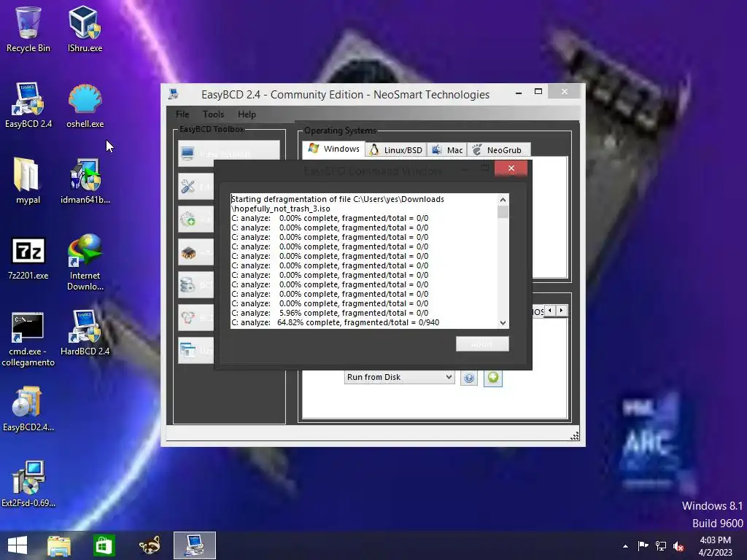Open the Tools menu in EasyBCD
The height and width of the screenshot is (560, 747).
[x=213, y=114]
